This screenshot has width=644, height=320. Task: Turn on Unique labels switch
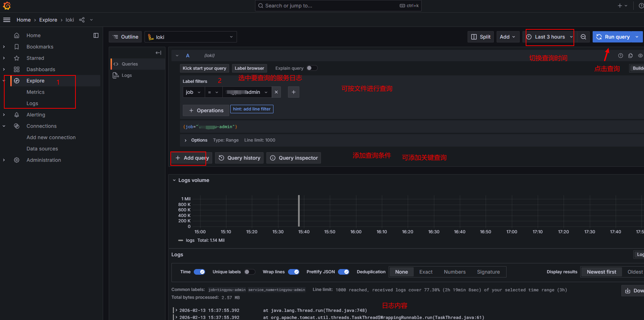249,272
